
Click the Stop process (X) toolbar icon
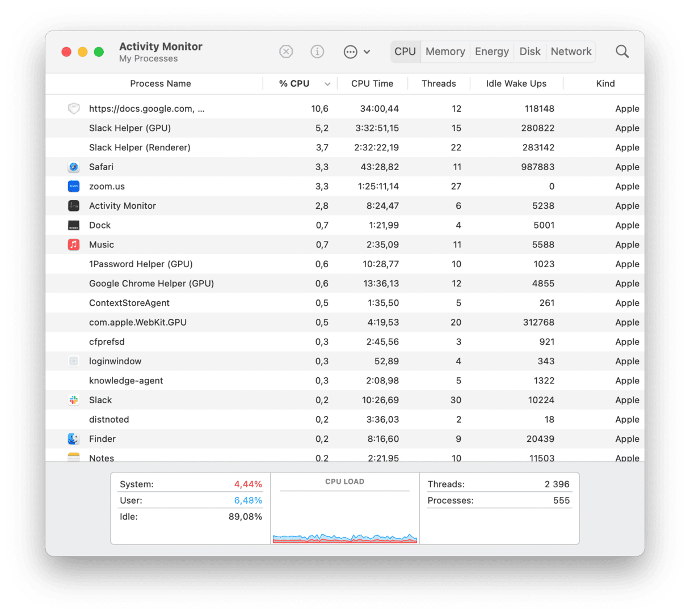[286, 52]
